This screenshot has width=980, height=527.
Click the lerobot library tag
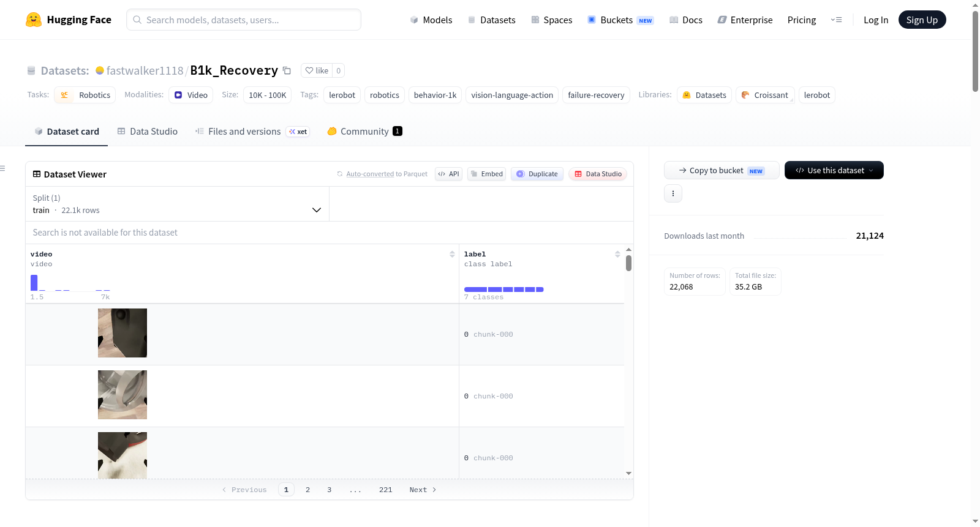click(x=817, y=95)
